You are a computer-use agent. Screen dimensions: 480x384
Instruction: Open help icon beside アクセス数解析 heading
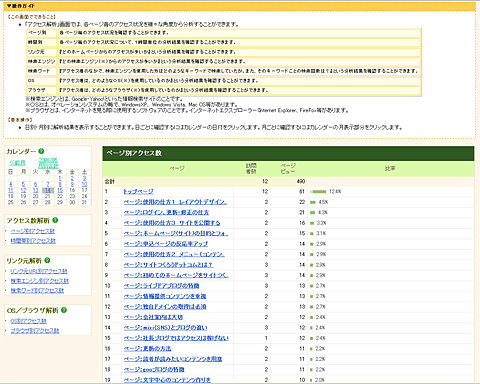pyautogui.click(x=55, y=220)
